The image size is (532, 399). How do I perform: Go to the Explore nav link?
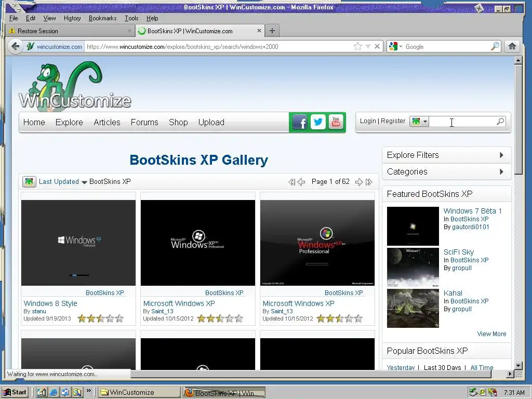tap(69, 122)
